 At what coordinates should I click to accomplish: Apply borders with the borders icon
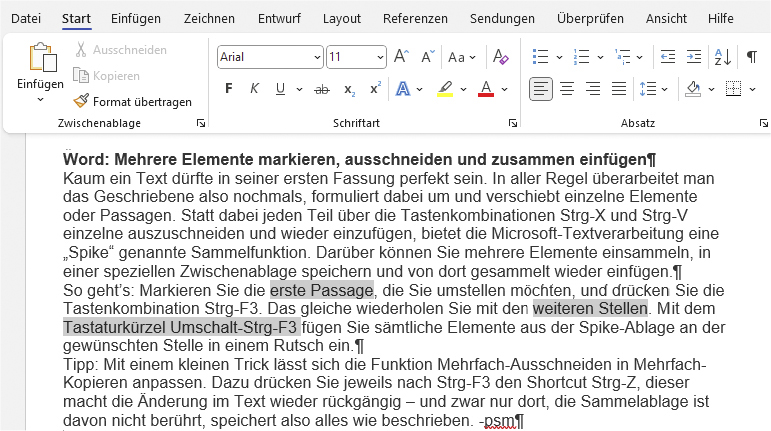[x=733, y=89]
